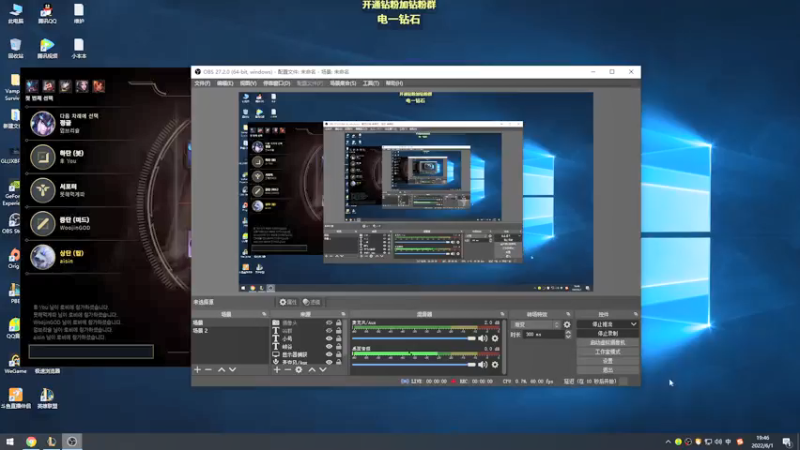Adjust the Desktop Audio volume slider
800x450 pixels.
pyautogui.click(x=413, y=364)
